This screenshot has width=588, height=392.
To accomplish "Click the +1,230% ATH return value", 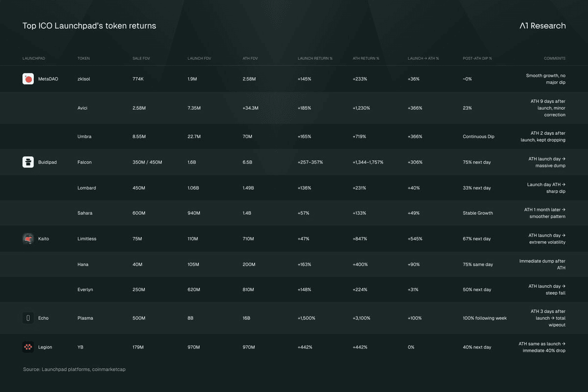I will click(362, 108).
